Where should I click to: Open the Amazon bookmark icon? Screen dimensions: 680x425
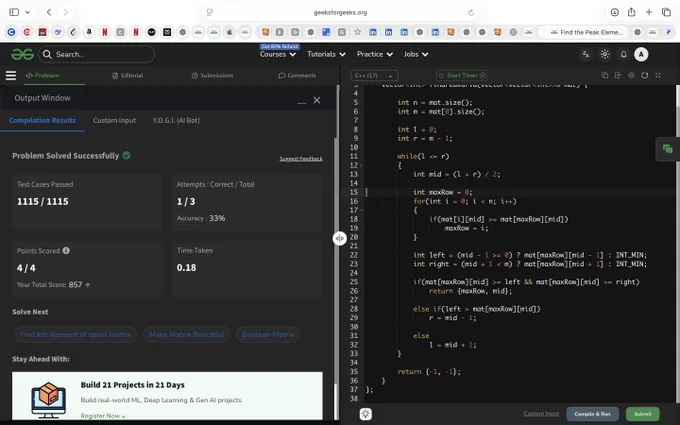pyautogui.click(x=89, y=32)
